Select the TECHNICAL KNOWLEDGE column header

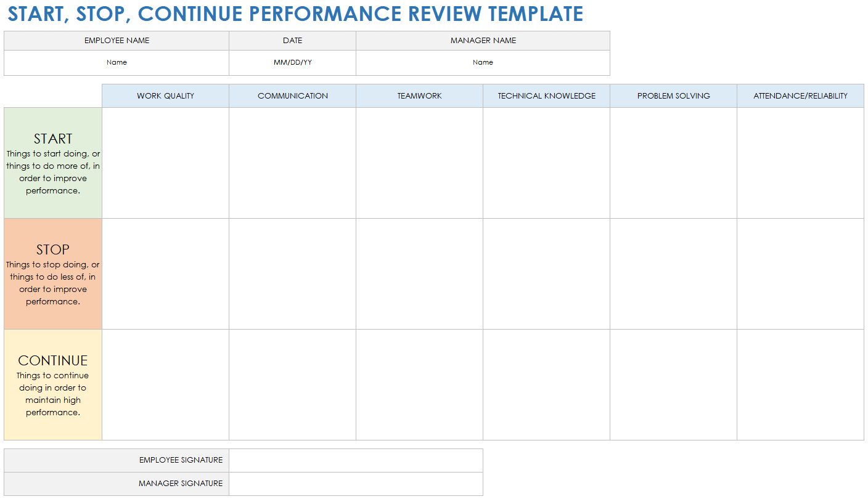pyautogui.click(x=547, y=96)
